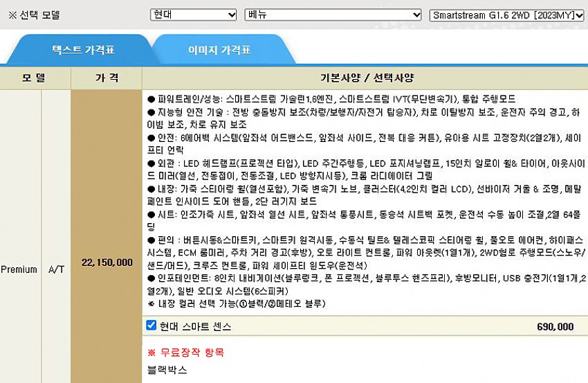Click the 22,150,000 price value
The image size is (588, 383).
point(107,262)
